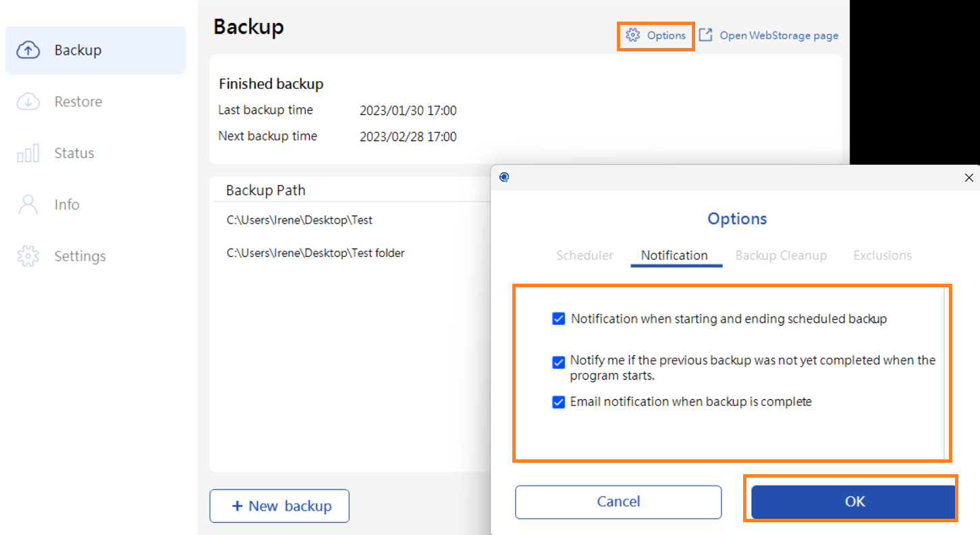Image resolution: width=980 pixels, height=535 pixels.
Task: Click the Settings gear icon in sidebar
Action: [x=28, y=256]
